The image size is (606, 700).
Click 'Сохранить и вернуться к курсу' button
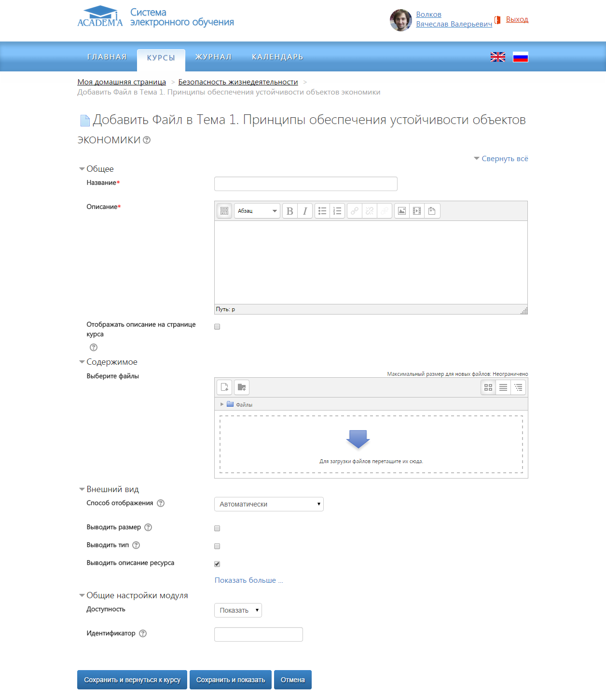(x=132, y=680)
